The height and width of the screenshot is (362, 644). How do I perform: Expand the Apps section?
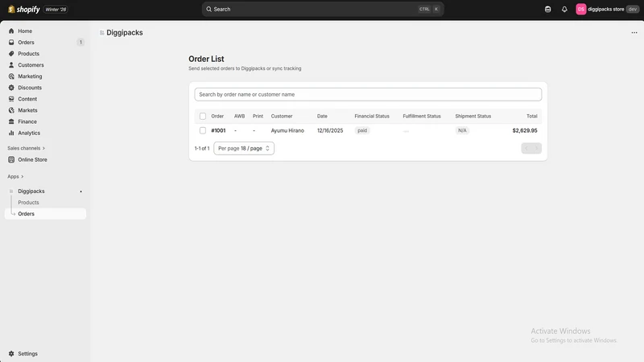[15, 176]
